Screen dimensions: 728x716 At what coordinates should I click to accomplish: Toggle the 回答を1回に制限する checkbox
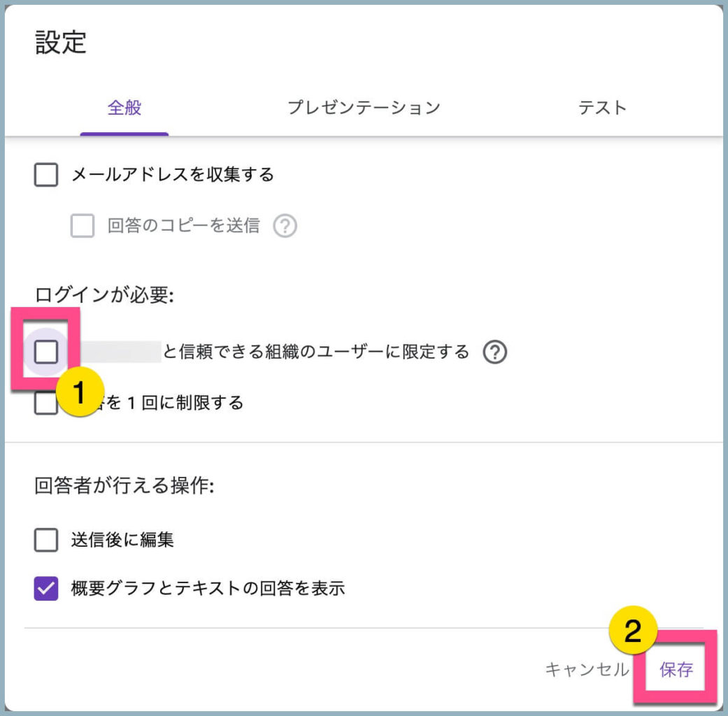(44, 405)
